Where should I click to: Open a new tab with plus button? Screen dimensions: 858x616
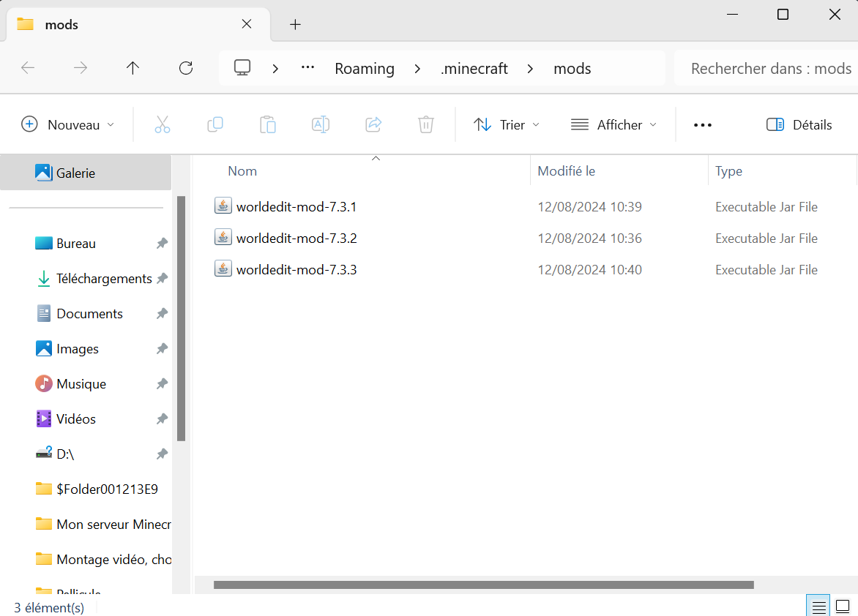(296, 24)
